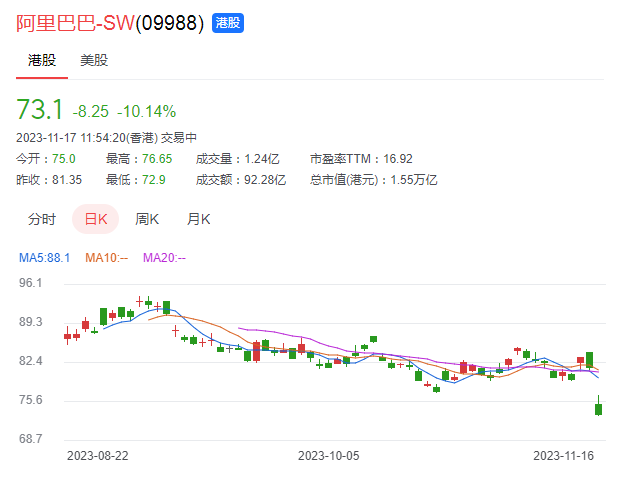Click the 今开 value 75.0

point(64,159)
